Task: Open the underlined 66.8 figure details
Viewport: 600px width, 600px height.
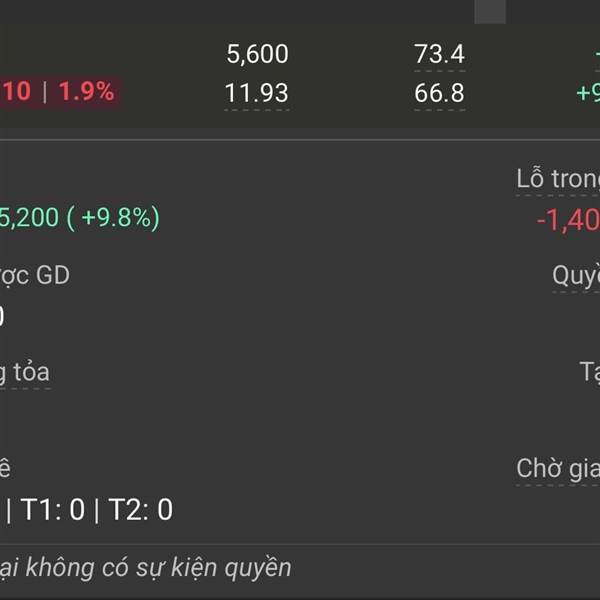Action: pos(439,93)
